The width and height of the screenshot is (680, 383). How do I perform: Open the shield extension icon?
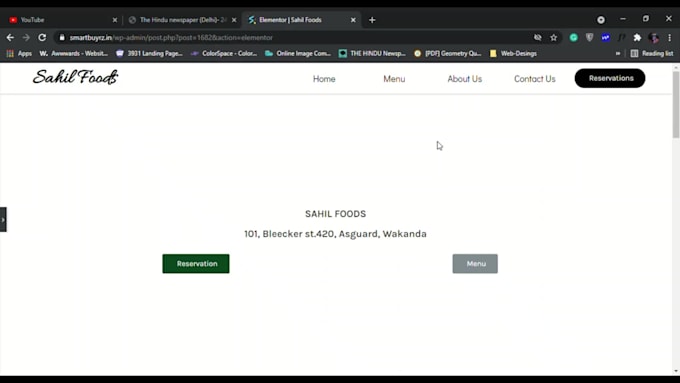[589, 38]
